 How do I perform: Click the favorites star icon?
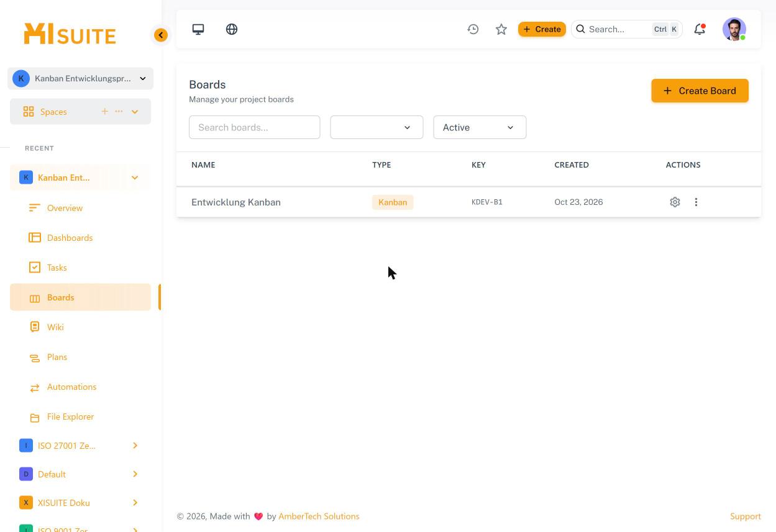501,29
